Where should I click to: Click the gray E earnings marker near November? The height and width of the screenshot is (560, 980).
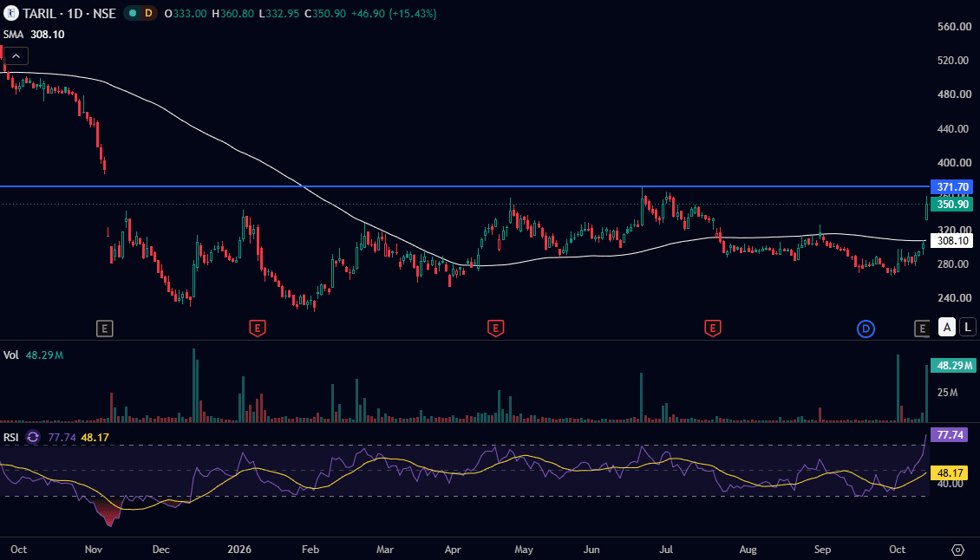tap(104, 329)
